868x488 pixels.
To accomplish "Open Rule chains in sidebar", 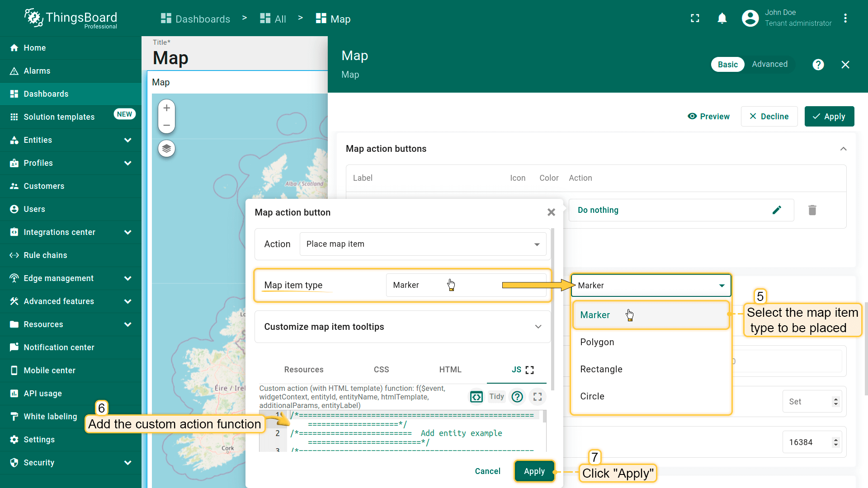I will click(45, 255).
